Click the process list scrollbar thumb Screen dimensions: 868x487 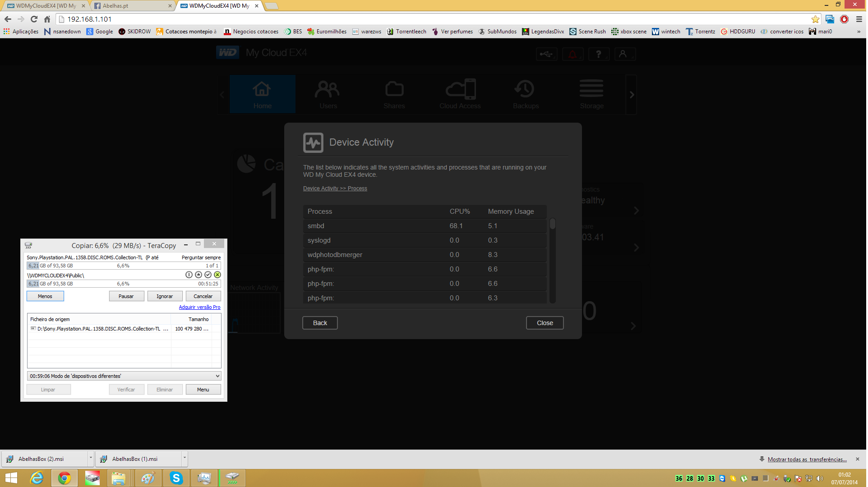553,224
